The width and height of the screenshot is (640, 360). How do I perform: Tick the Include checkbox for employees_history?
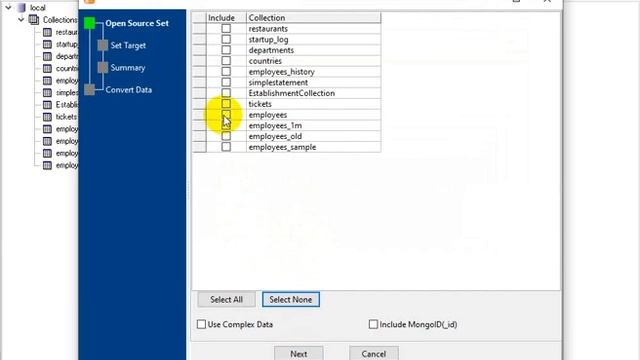[226, 71]
